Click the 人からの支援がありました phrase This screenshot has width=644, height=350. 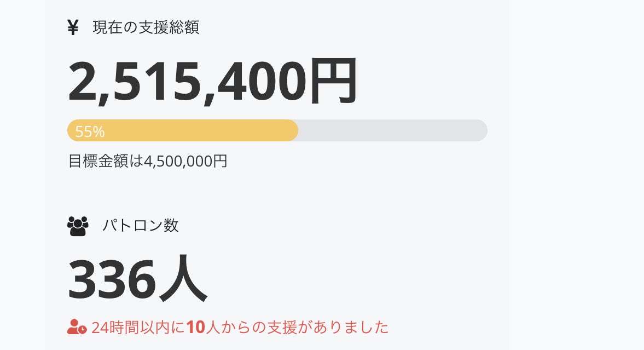[296, 328]
